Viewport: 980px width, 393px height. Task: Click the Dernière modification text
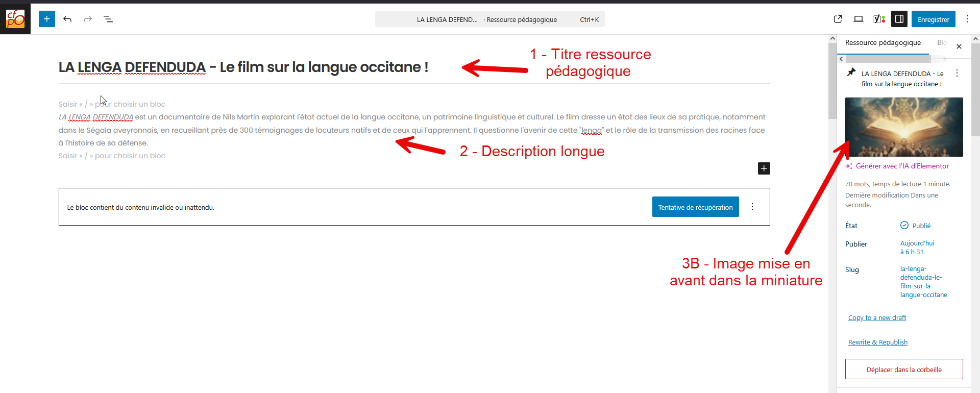892,200
